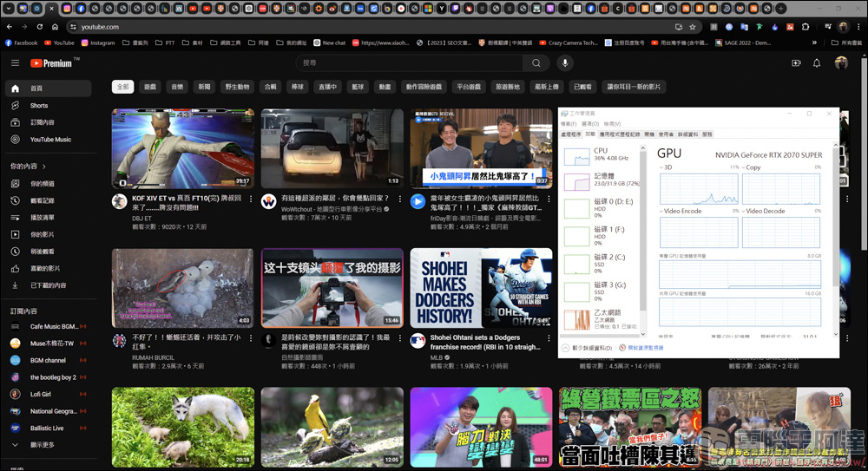Open the Facebook bookmark

pos(22,43)
